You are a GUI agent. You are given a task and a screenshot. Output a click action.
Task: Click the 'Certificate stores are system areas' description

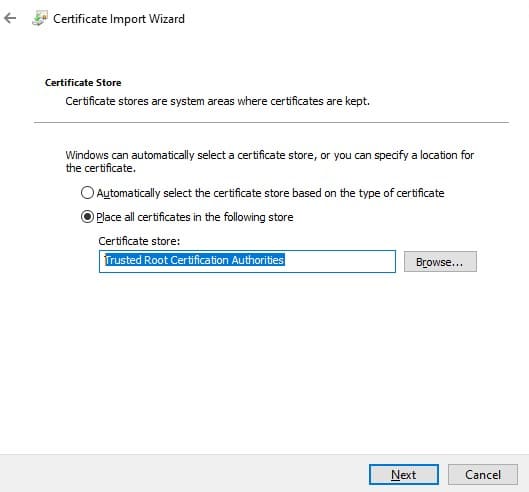click(x=218, y=101)
